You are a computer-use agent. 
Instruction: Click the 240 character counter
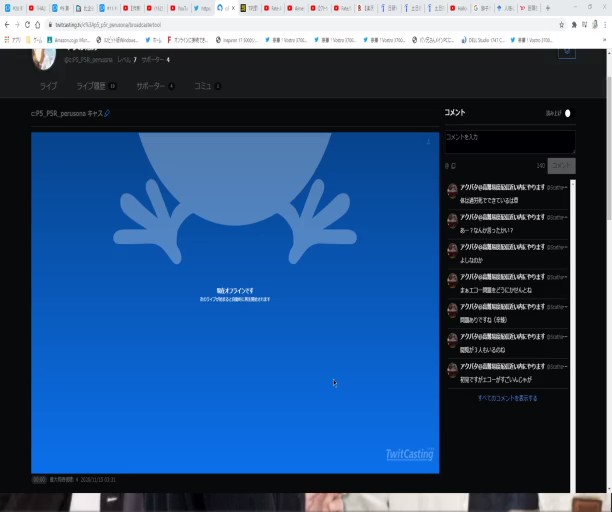tap(541, 166)
